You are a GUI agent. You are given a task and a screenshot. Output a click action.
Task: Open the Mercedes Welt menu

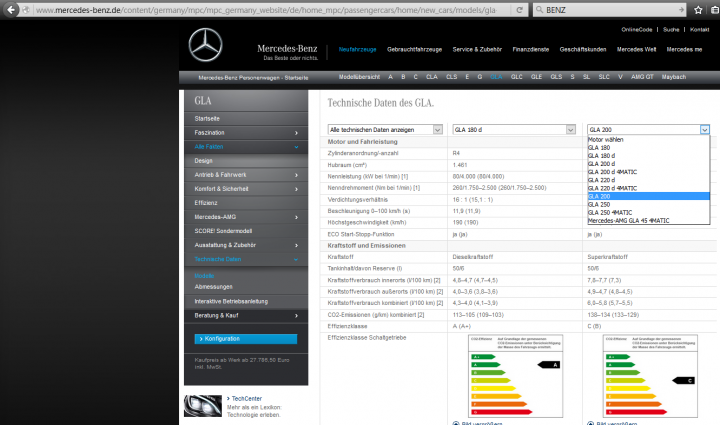coord(636,50)
